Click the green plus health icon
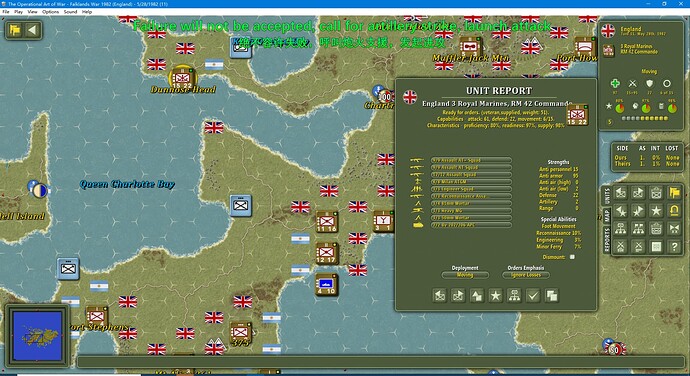The height and width of the screenshot is (376, 690). click(615, 83)
